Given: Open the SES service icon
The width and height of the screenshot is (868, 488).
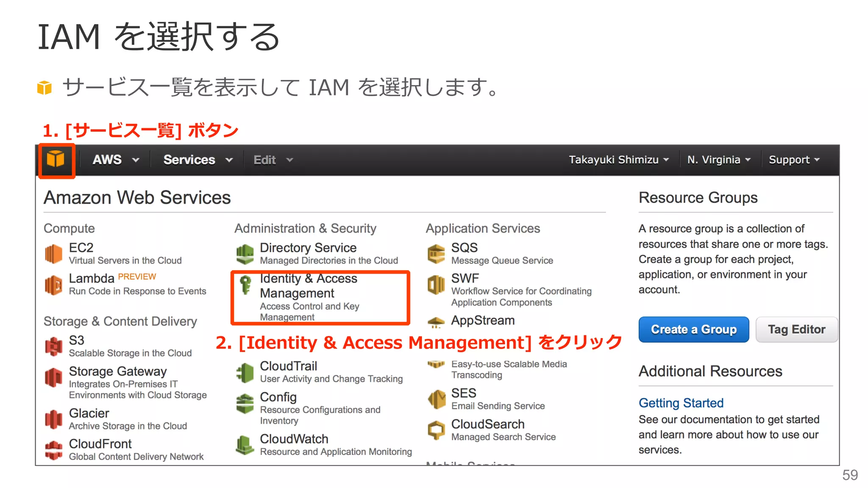Looking at the screenshot, I should tap(436, 399).
